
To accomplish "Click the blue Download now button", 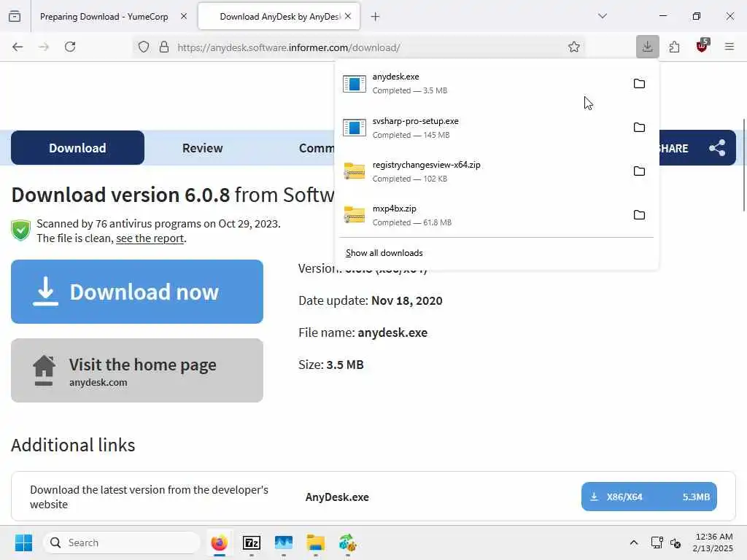I will tap(137, 292).
